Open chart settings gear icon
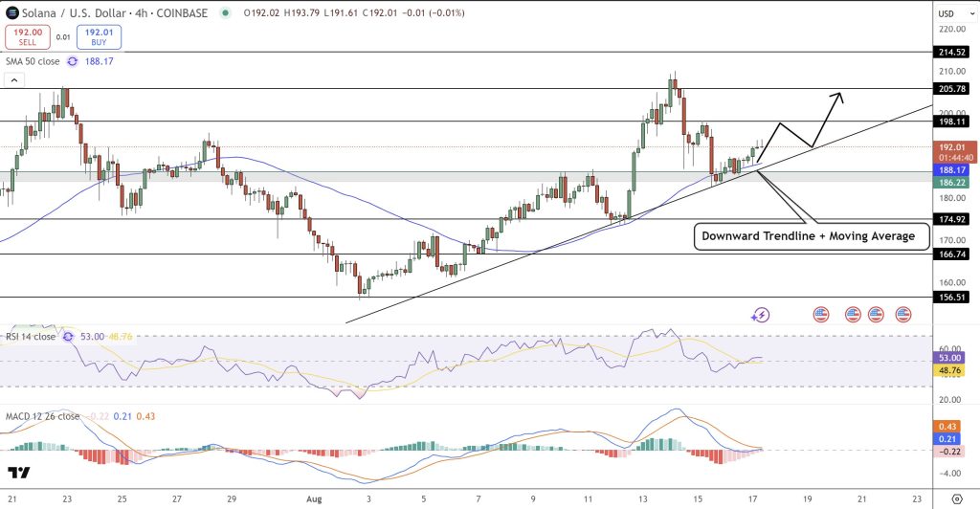 [957, 498]
